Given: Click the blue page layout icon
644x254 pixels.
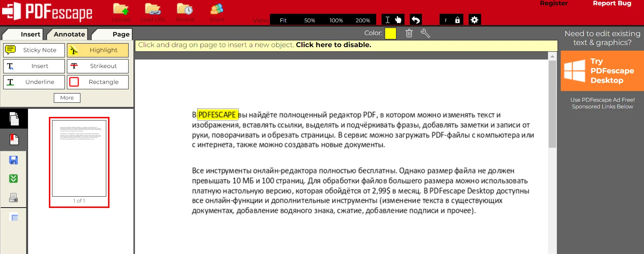Looking at the screenshot, I should tap(14, 217).
